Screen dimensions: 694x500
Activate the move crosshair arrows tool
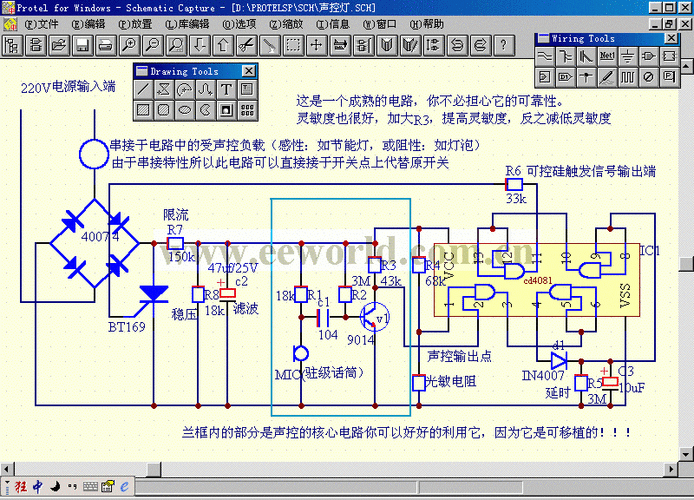(316, 45)
